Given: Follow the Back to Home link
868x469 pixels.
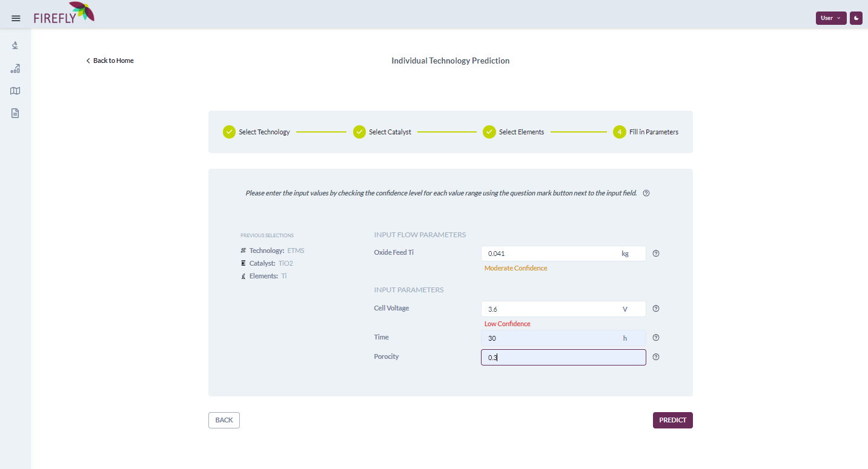Looking at the screenshot, I should (x=110, y=61).
